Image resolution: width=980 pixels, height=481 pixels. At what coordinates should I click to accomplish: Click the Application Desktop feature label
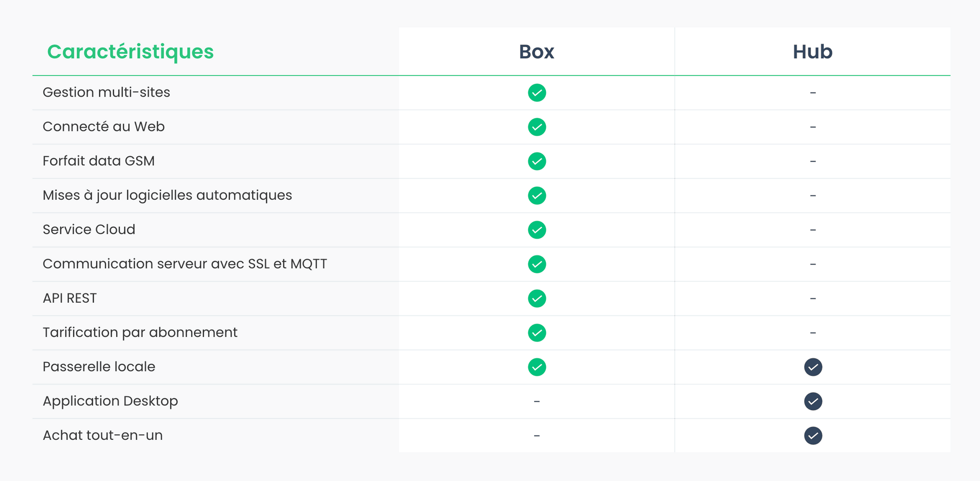coord(110,401)
